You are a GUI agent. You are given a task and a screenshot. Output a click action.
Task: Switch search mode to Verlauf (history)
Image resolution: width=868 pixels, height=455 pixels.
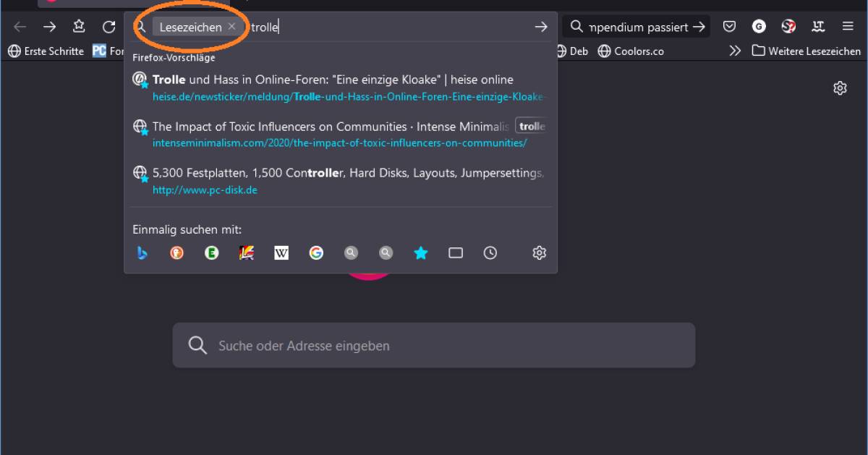[x=490, y=252]
